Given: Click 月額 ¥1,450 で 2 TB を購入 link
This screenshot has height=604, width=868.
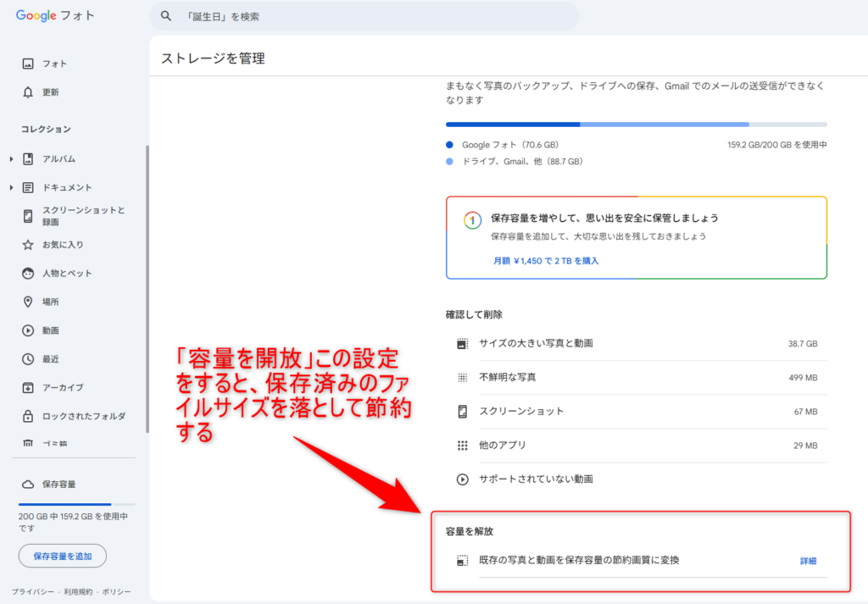Looking at the screenshot, I should coord(546,261).
